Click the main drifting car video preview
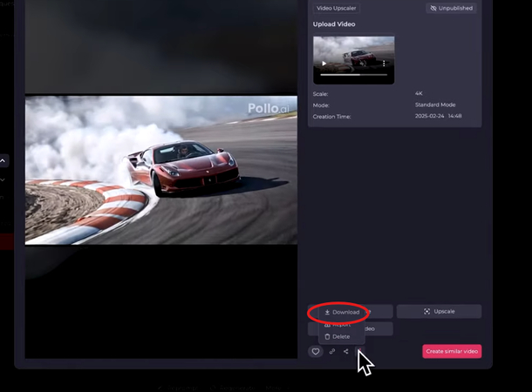This screenshot has height=392, width=532. [161, 170]
